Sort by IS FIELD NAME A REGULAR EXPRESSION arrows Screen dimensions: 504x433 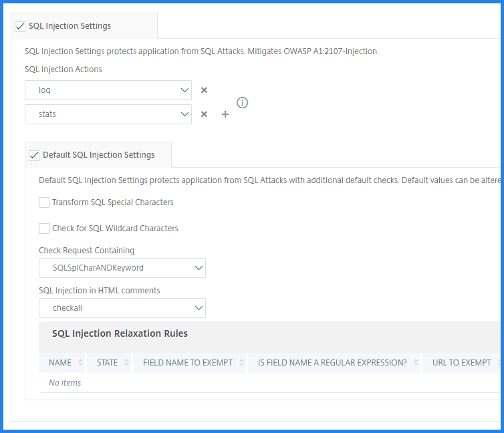tap(416, 363)
